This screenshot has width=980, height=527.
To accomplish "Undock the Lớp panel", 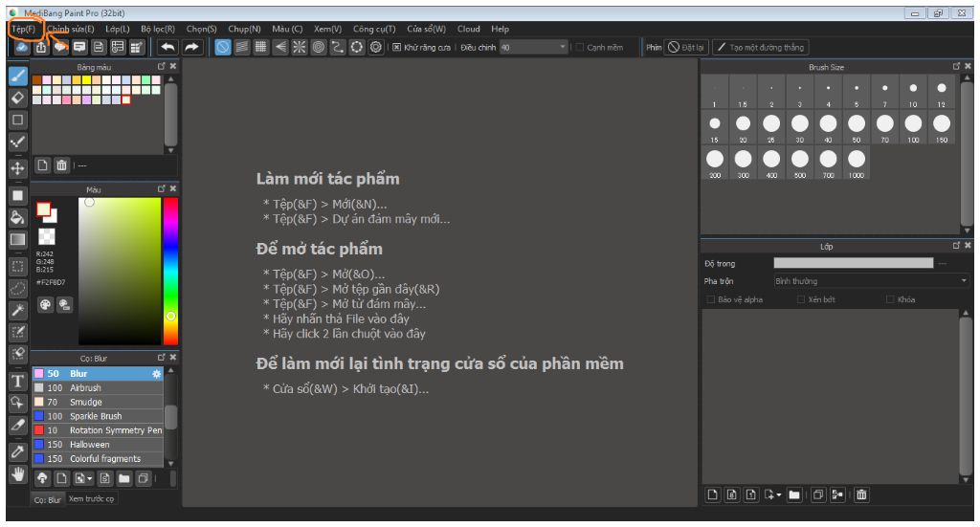I will (x=956, y=246).
